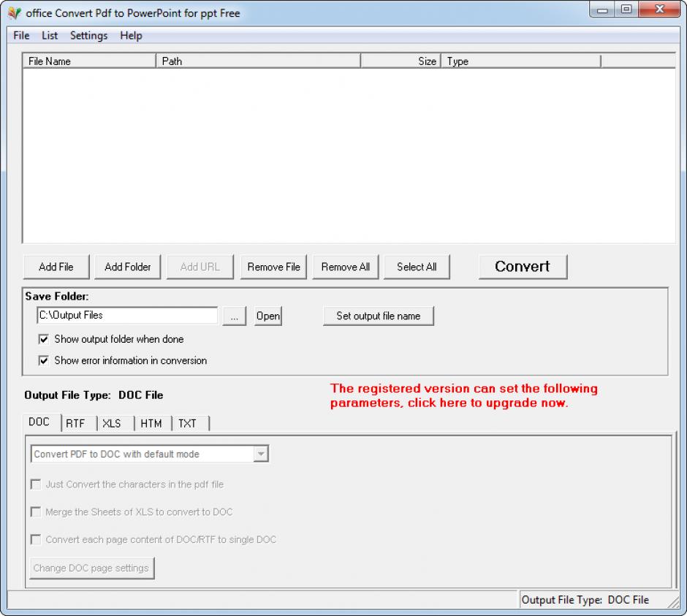Click Change DOC page settings button

point(92,569)
